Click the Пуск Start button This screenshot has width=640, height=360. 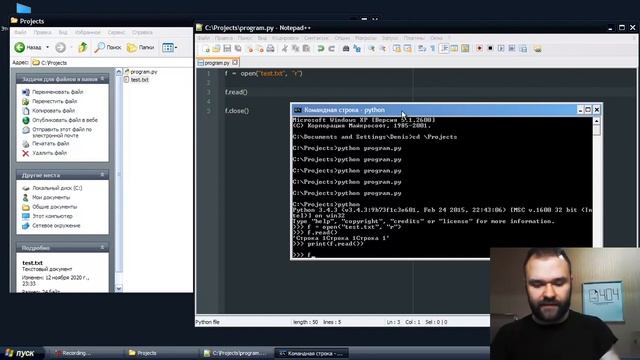click(20, 353)
